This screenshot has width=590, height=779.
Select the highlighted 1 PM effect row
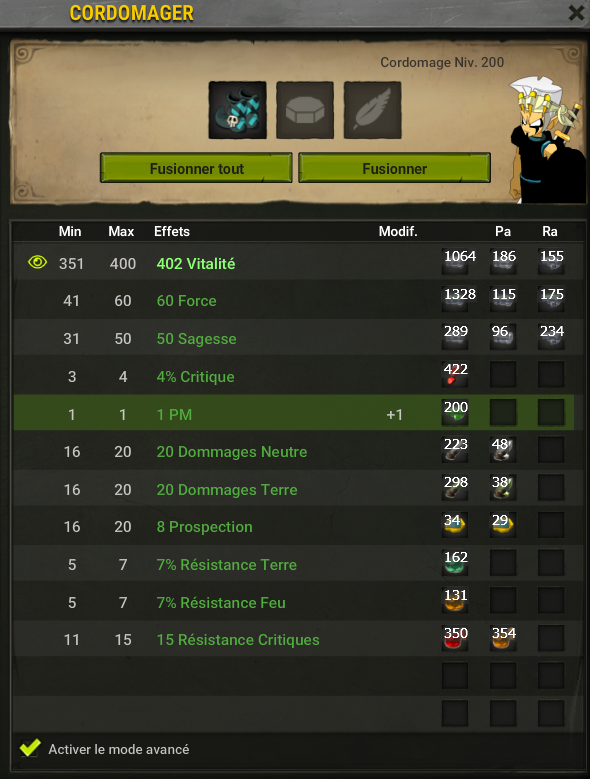294,413
